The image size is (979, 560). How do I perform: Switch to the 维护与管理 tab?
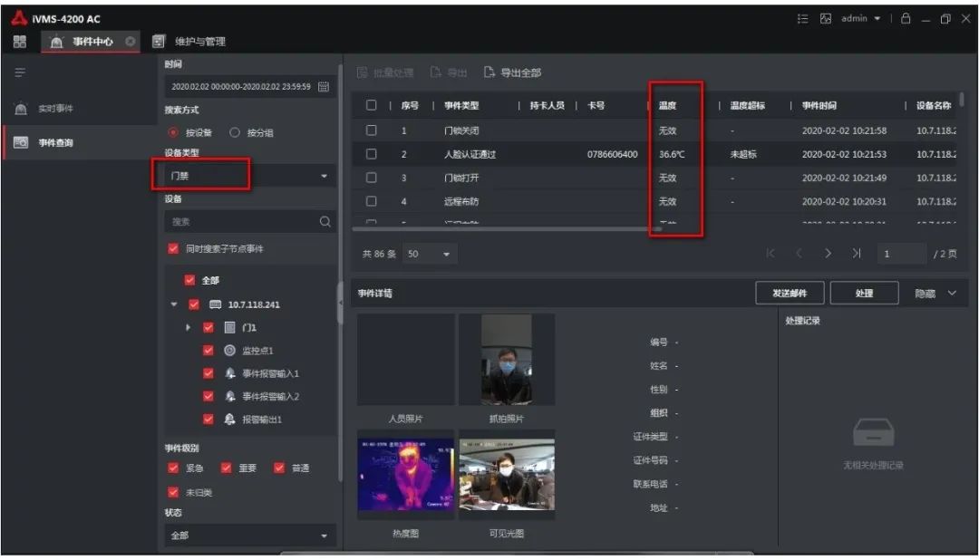click(x=199, y=42)
